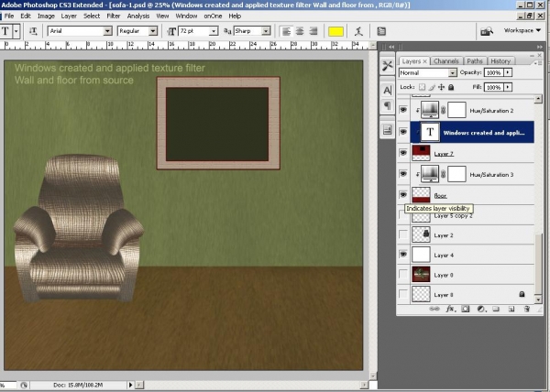
Task: Click the Hue/Saturation 2 layer mask thumbnail
Action: (x=456, y=110)
